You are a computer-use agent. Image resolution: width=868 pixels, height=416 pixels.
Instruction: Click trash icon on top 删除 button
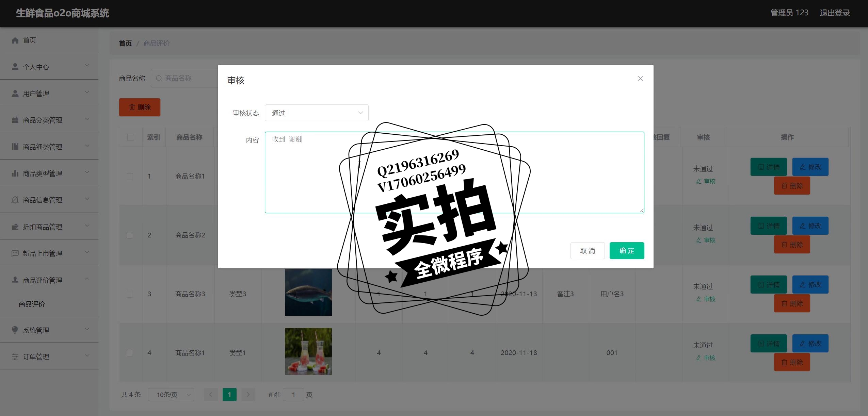point(132,107)
